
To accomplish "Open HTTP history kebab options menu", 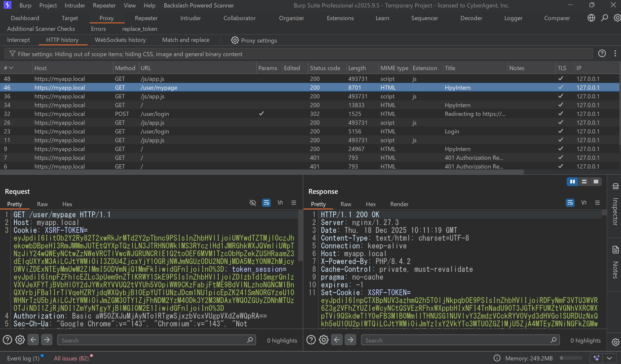I will click(x=615, y=54).
